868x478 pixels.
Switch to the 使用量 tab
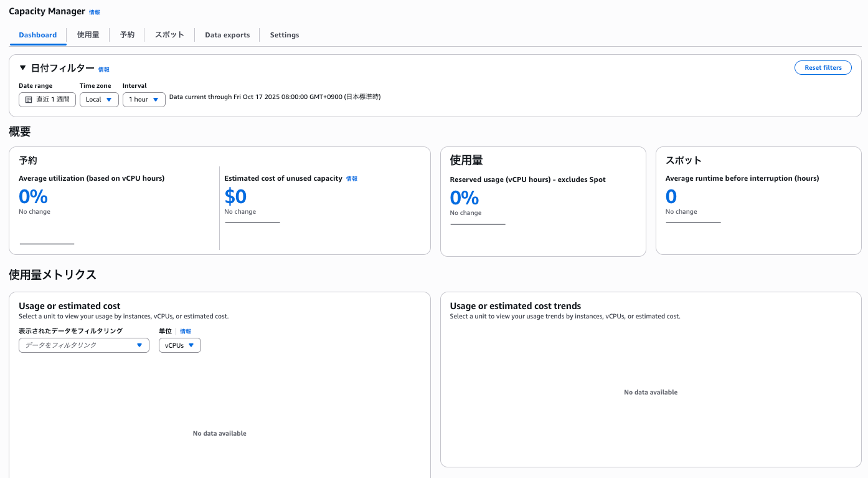pos(88,35)
